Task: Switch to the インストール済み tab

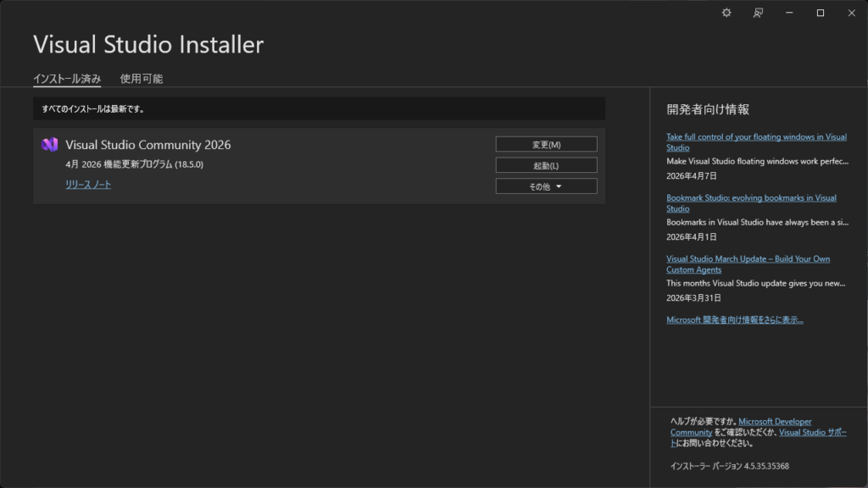Action: [x=67, y=79]
